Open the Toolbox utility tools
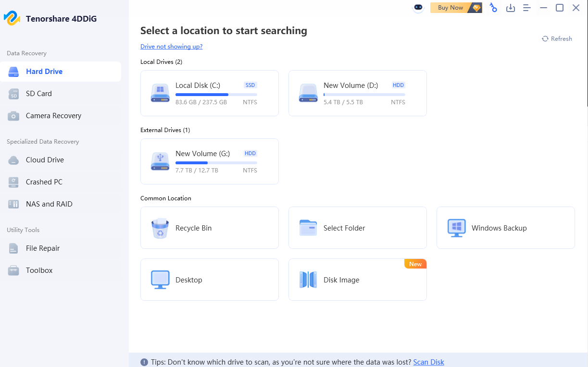Screen dimensions: 588x367 [61, 270]
